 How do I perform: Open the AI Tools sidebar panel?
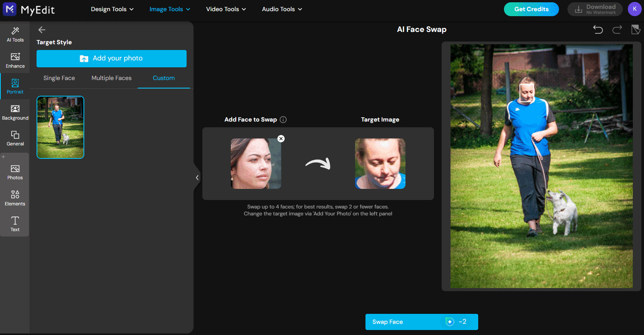[15, 34]
